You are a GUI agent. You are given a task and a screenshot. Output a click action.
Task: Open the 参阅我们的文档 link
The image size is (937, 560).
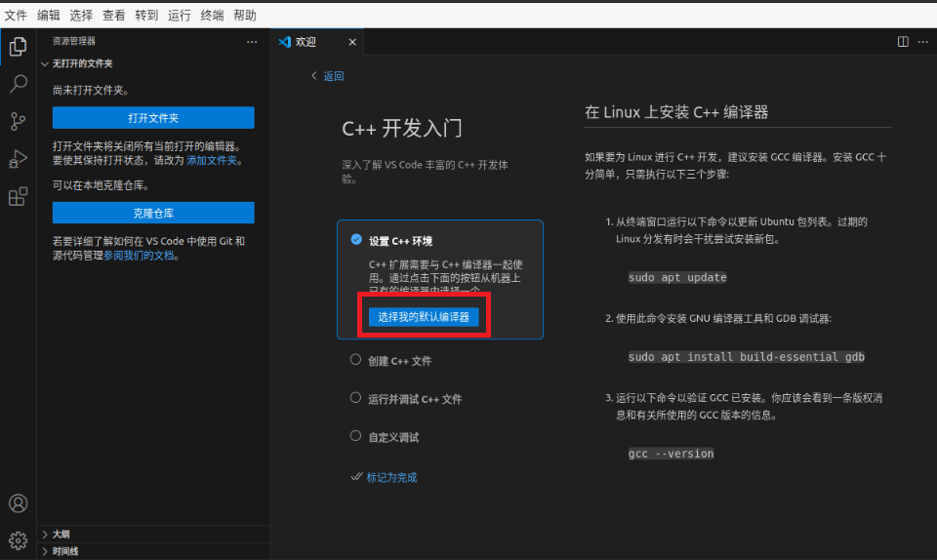139,256
